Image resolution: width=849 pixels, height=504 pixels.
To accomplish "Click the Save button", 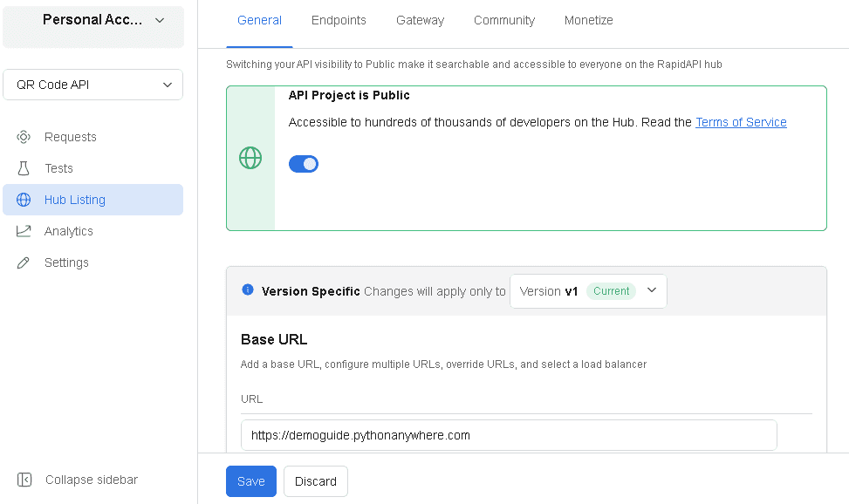I will point(251,481).
